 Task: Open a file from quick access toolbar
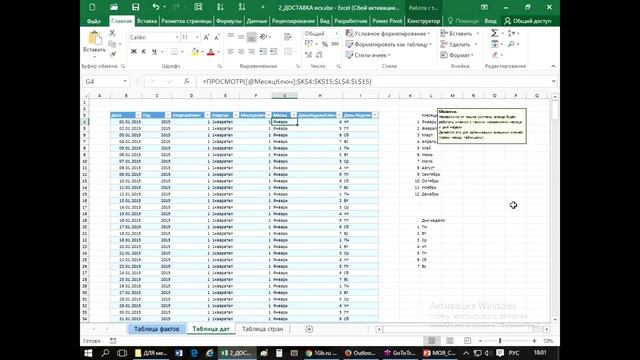(114, 7)
